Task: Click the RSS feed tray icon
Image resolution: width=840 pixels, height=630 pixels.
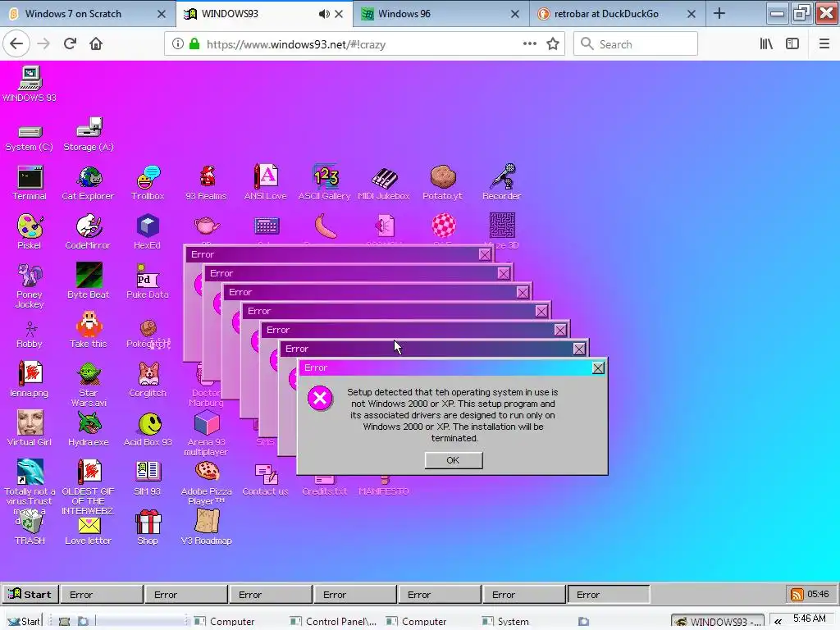Action: click(797, 595)
